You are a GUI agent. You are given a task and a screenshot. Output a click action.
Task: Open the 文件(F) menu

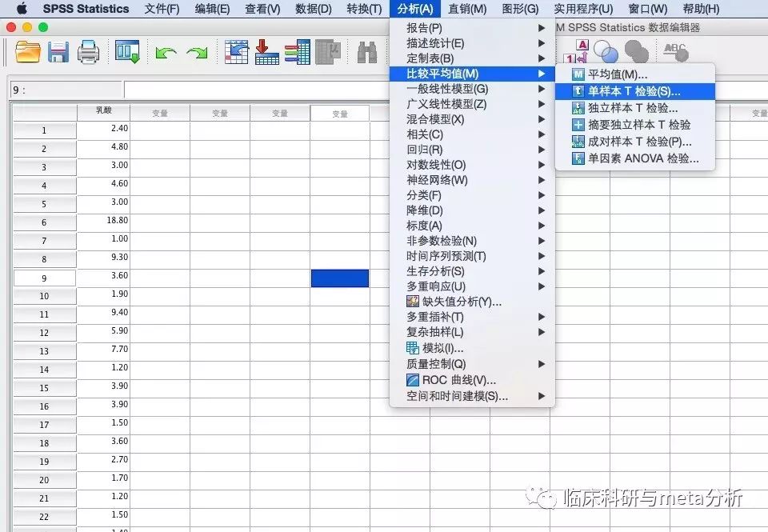pos(162,9)
